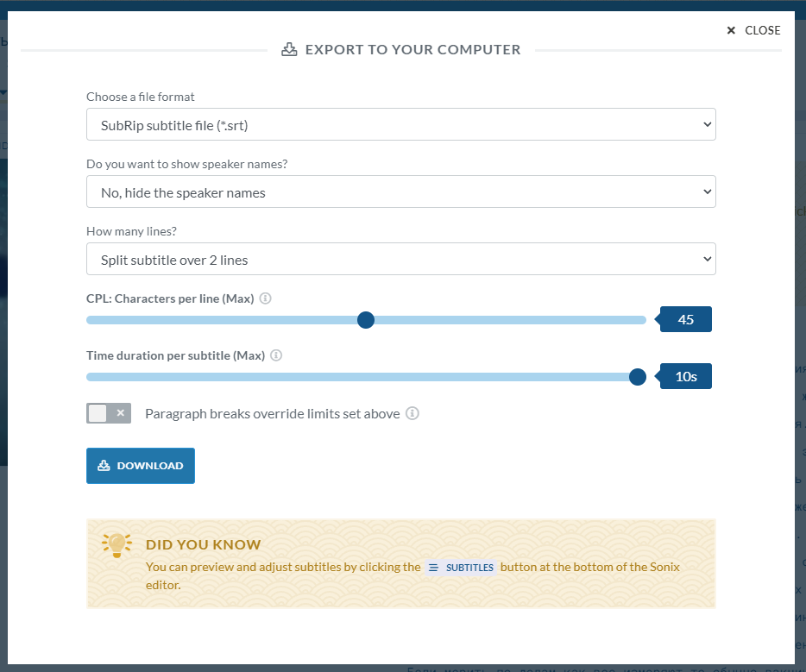This screenshot has width=806, height=672.
Task: Open the How many lines dropdown
Action: point(401,259)
